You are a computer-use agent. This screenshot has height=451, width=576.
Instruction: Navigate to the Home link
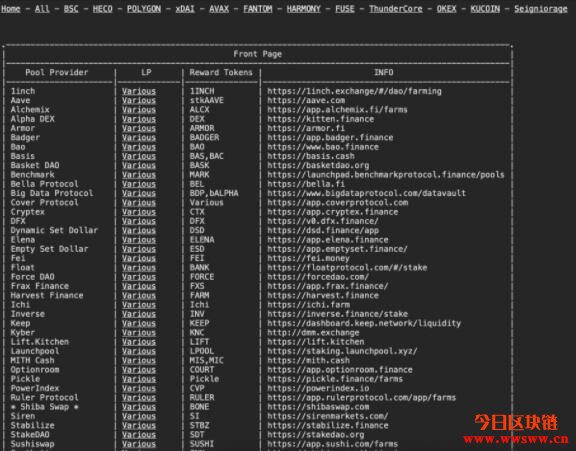(x=11, y=8)
